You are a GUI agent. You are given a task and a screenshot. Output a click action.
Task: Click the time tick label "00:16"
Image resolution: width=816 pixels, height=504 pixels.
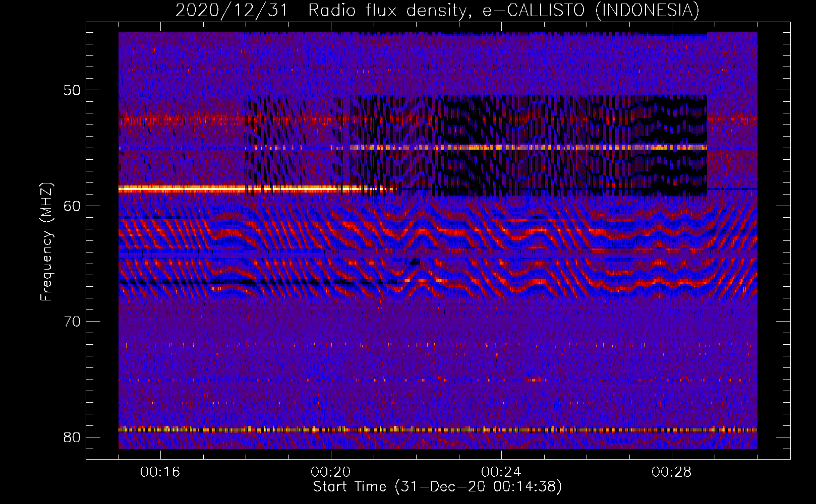point(160,472)
